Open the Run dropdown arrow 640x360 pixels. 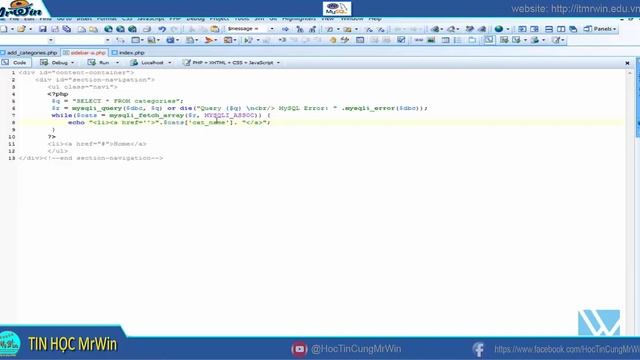pos(118,63)
